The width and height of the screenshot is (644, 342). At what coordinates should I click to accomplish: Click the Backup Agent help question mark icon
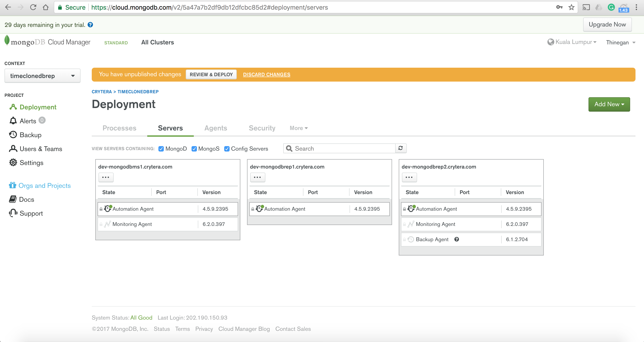point(456,239)
